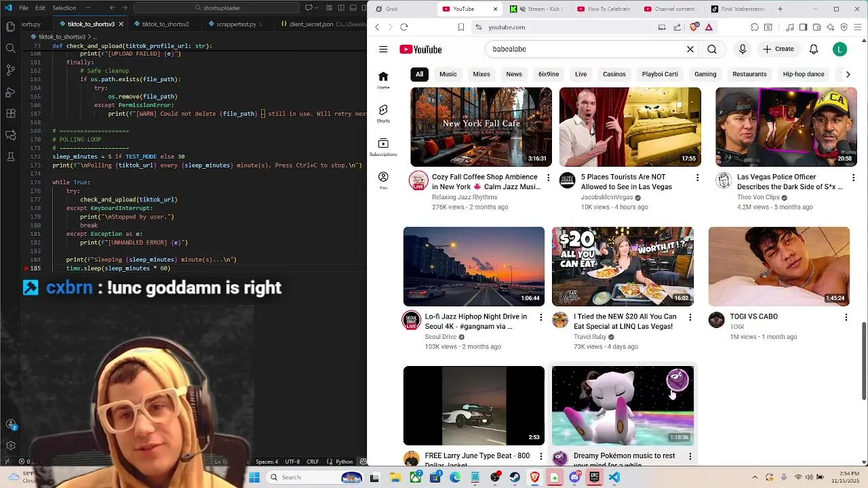The width and height of the screenshot is (868, 488).
Task: Switch to Grok browser tab
Action: (401, 9)
